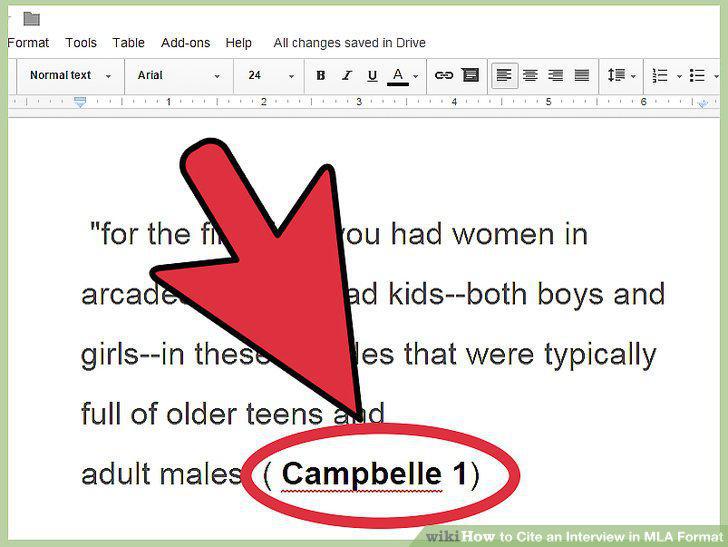The image size is (728, 547).
Task: Toggle Italic formatting
Action: [346, 75]
